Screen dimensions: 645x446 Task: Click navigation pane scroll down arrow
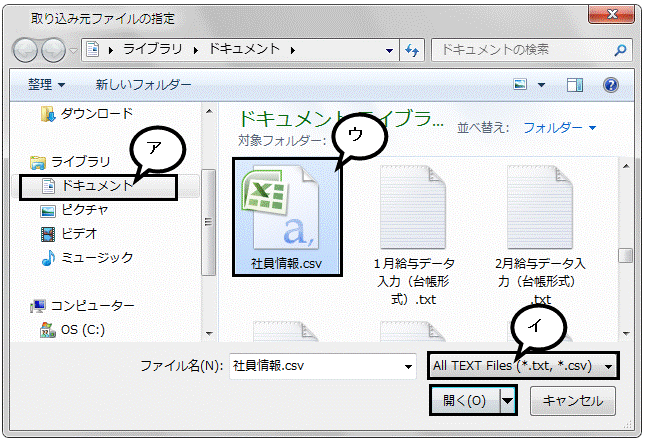point(209,334)
